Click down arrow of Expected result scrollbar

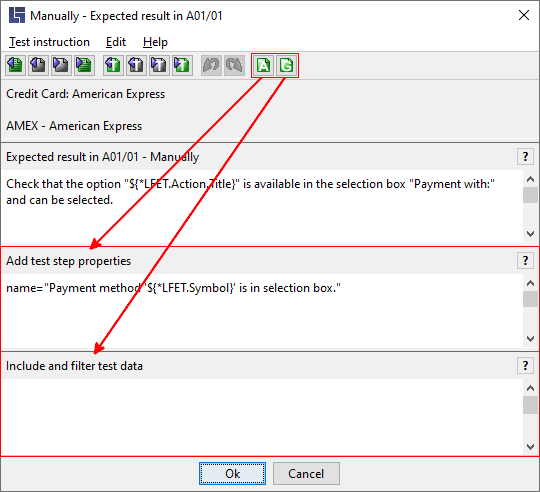coord(530,234)
